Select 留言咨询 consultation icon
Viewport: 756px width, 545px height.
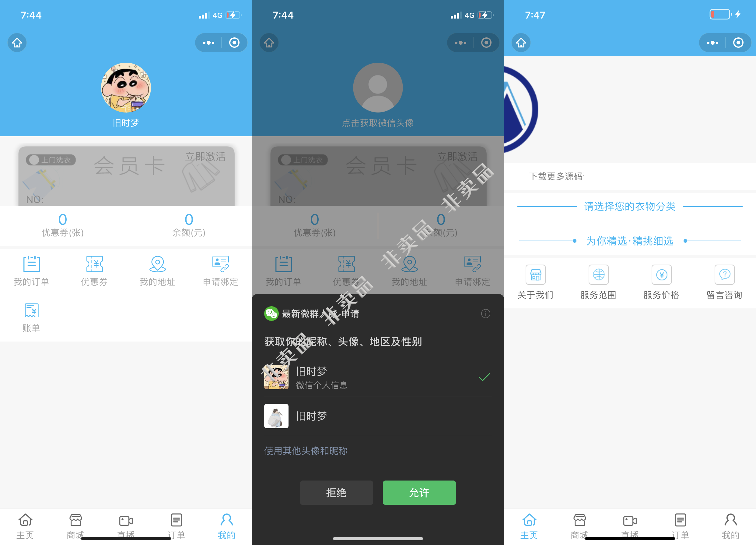pos(723,274)
